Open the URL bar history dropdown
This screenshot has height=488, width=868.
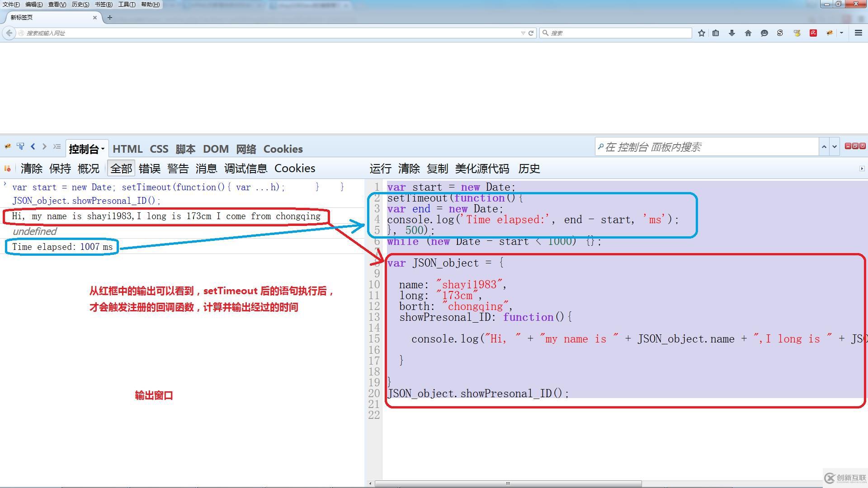[523, 33]
